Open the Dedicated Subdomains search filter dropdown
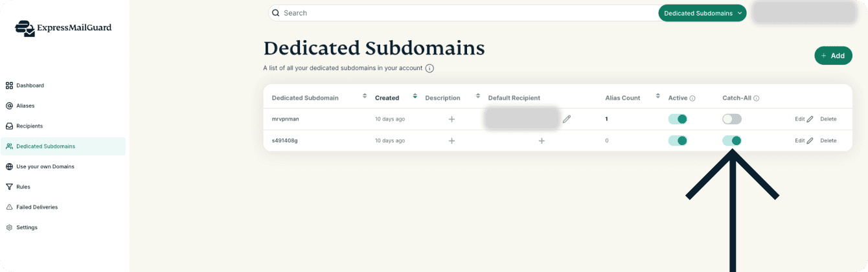Viewport: 868px width, 272px height. click(702, 13)
